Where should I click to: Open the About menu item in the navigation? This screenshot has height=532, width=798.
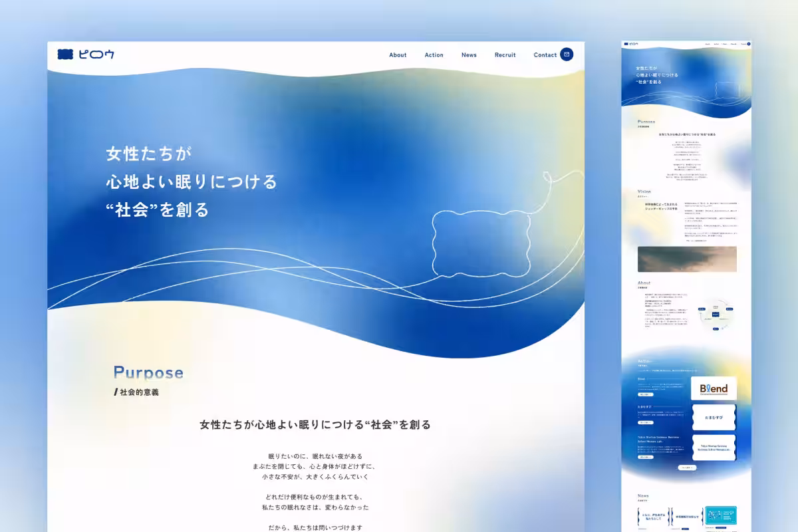point(398,55)
